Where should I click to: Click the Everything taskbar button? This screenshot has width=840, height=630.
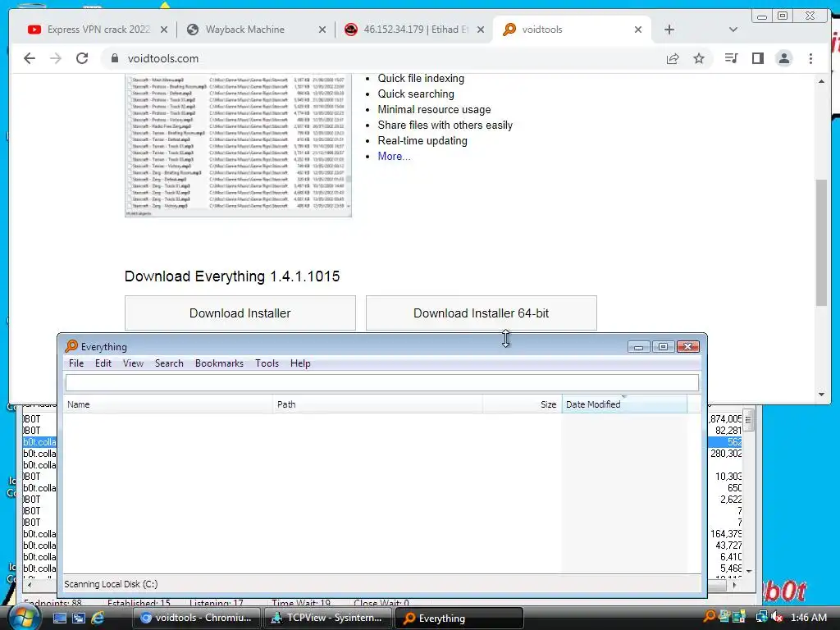(x=459, y=618)
